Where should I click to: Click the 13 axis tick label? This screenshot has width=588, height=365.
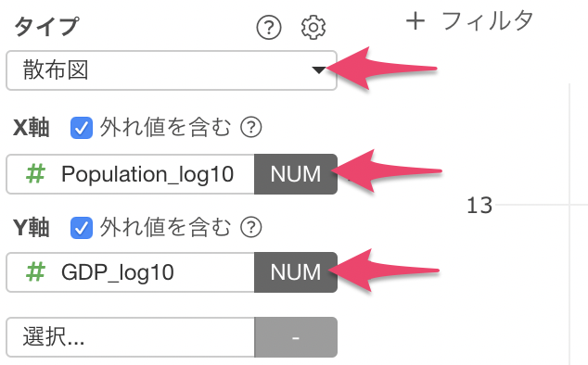tap(479, 206)
